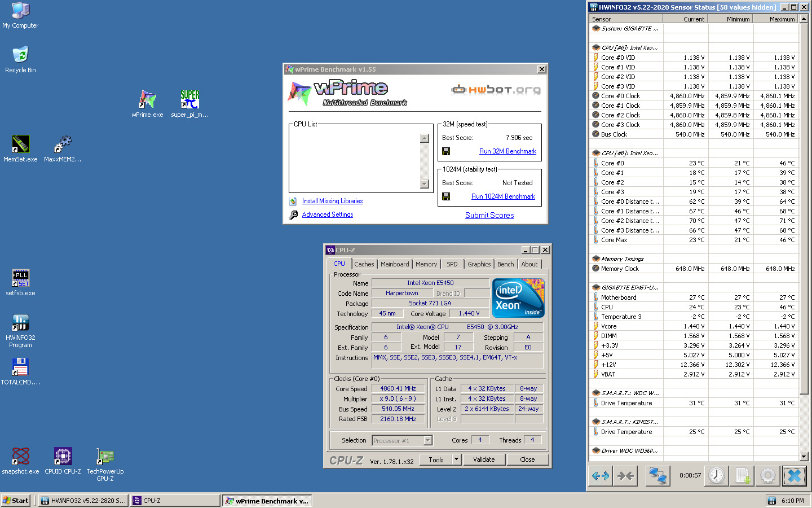Image resolution: width=812 pixels, height=508 pixels.
Task: Reset min/max values with the clock icon
Action: point(716,476)
